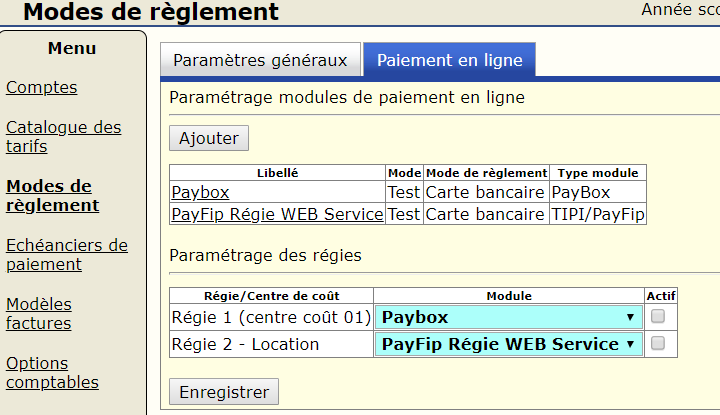Click the Ajouter button
This screenshot has height=415, width=720.
(x=209, y=138)
